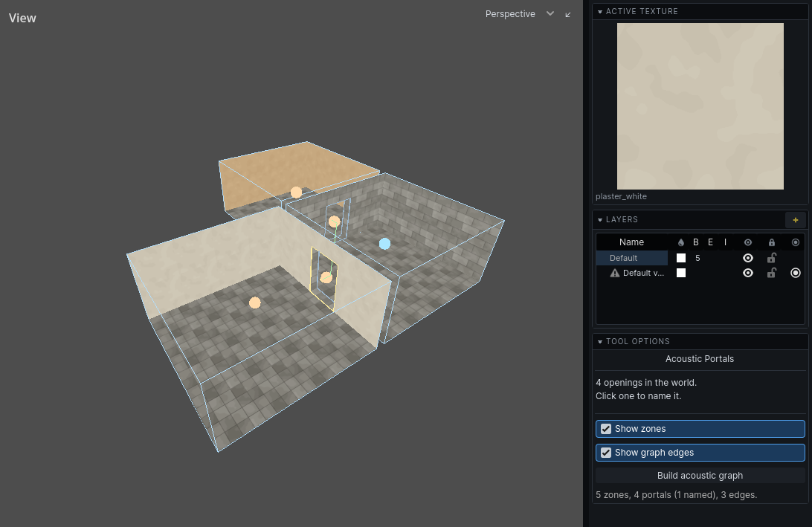Click the E column header
The image size is (812, 527).
coord(711,242)
